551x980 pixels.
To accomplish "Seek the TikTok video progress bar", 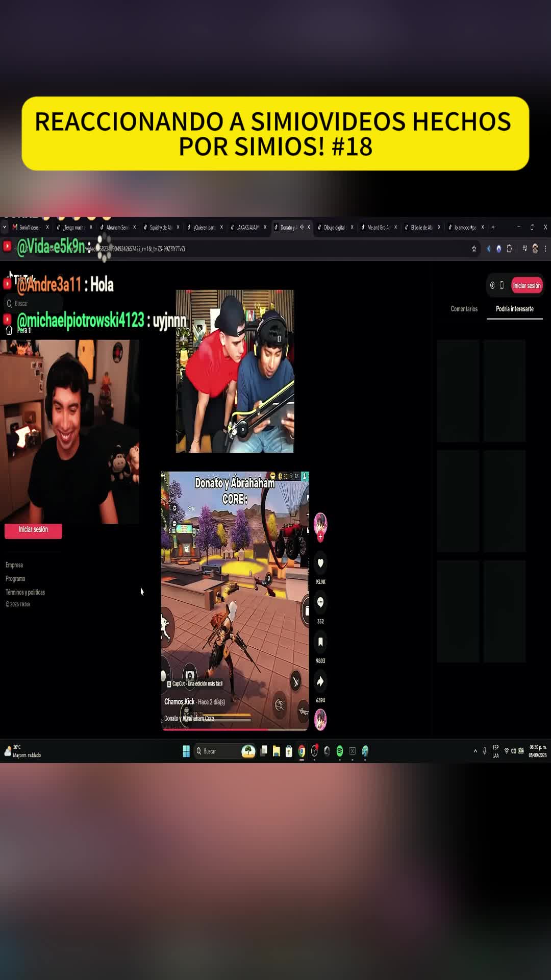I will click(x=235, y=729).
